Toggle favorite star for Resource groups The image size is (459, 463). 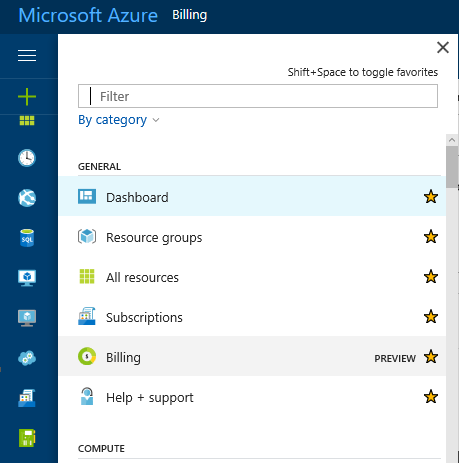[x=431, y=237]
